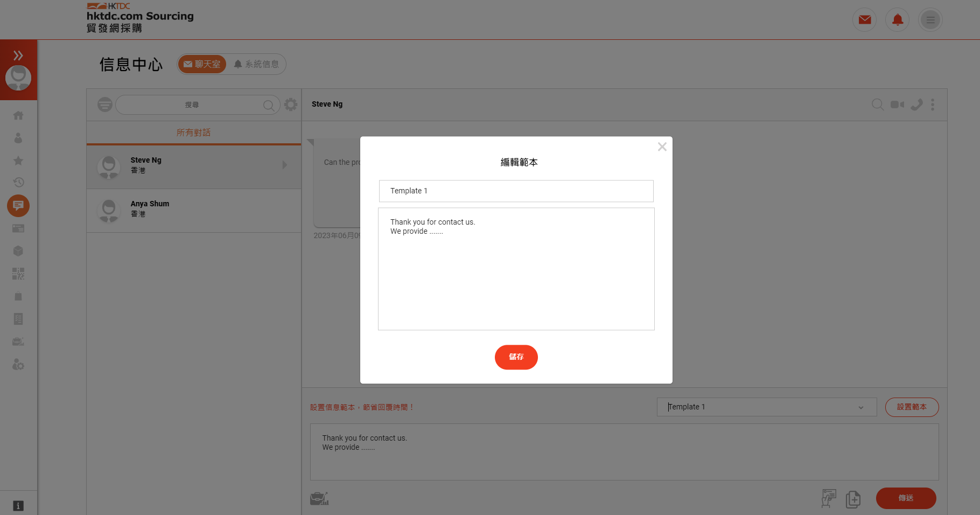
Task: Start voice call with Steve Ng
Action: (x=916, y=105)
